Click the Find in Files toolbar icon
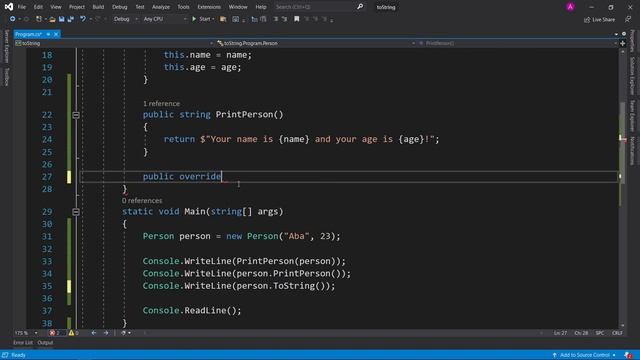This screenshot has height=360, width=640. click(x=223, y=19)
